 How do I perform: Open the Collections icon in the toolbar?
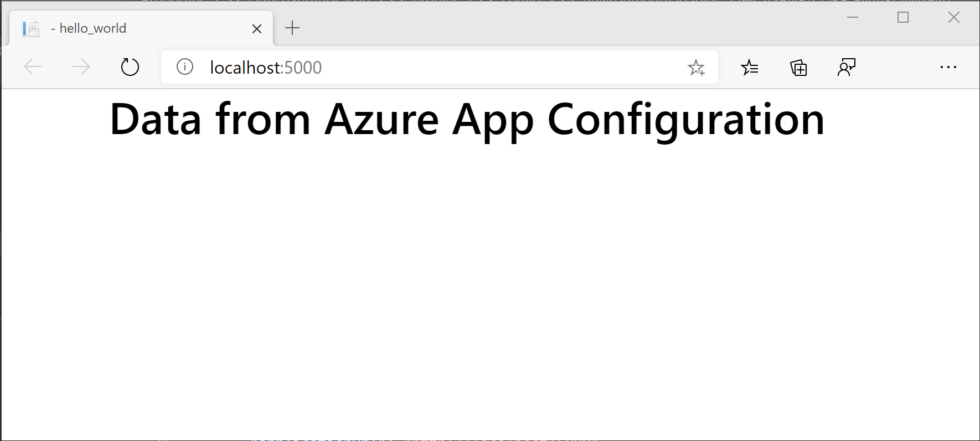coord(798,67)
